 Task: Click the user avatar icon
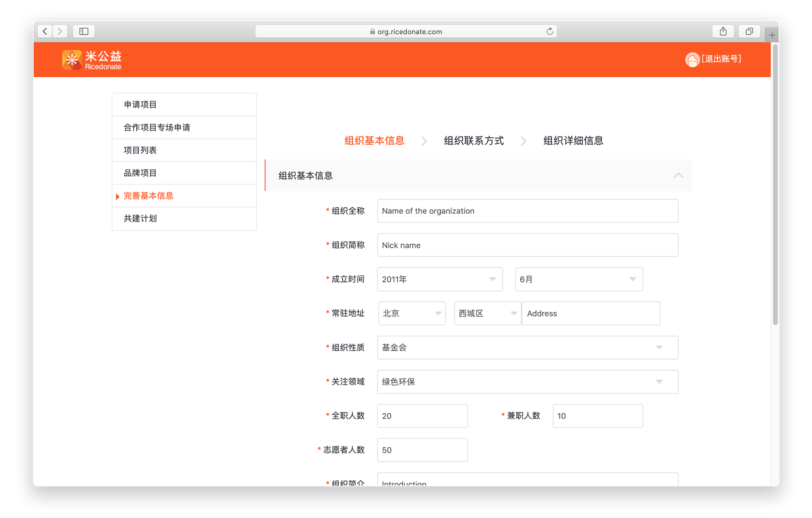click(692, 60)
